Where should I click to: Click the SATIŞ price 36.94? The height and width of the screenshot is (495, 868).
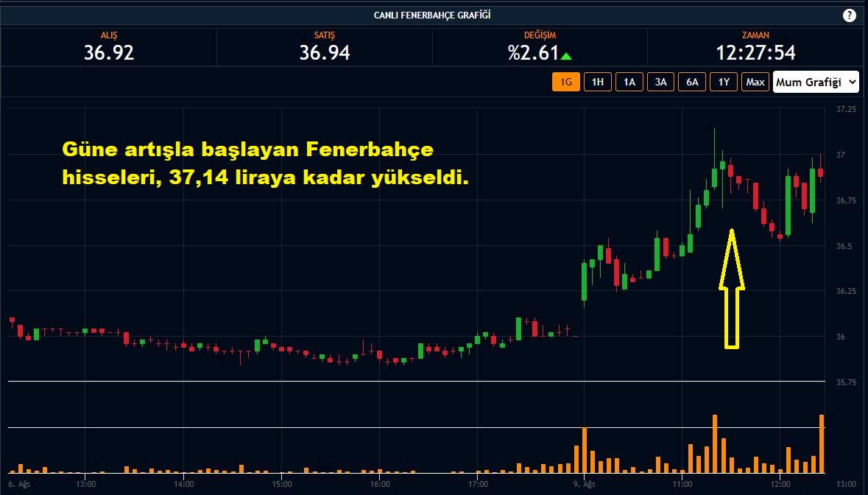coord(325,52)
